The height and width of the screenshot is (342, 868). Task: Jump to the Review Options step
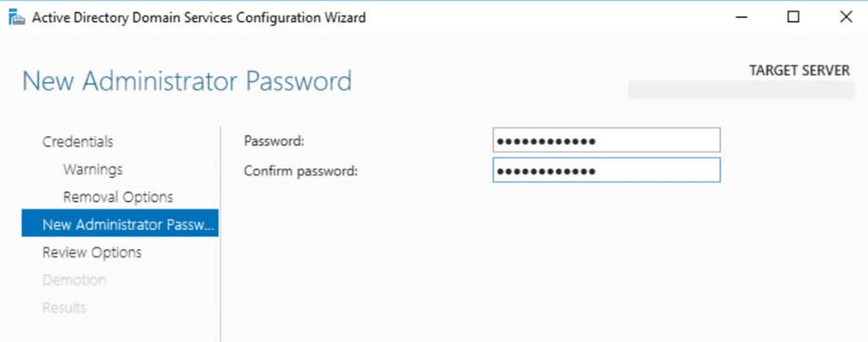pos(92,252)
